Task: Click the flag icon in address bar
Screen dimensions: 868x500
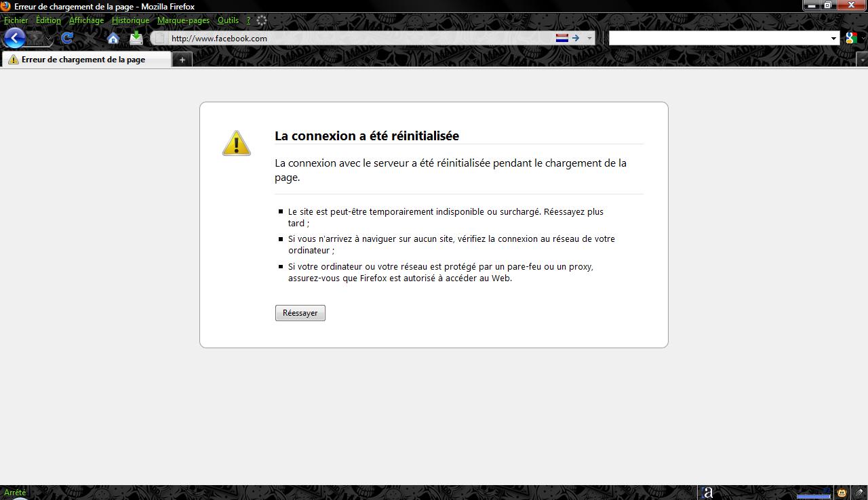Action: point(561,38)
